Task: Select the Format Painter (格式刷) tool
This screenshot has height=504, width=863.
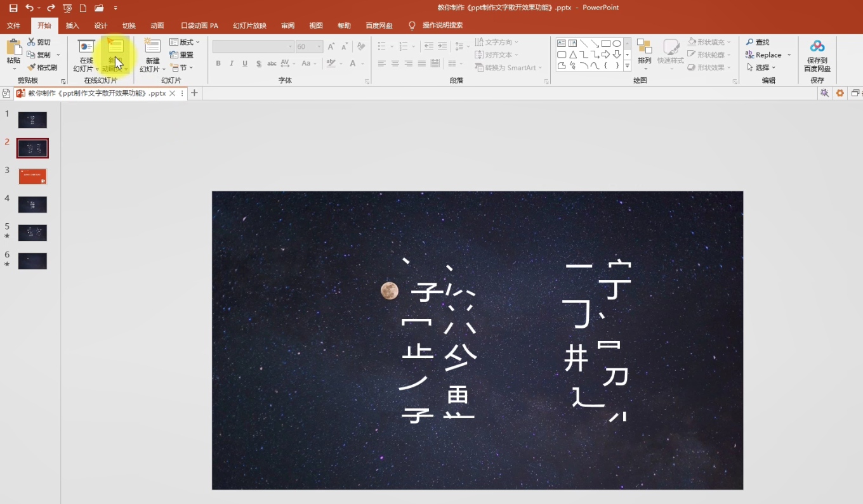Action: pos(43,67)
